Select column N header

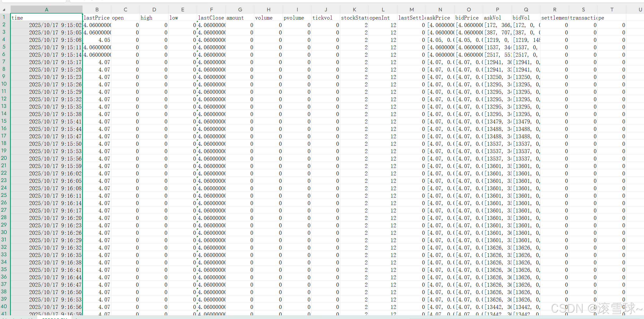pyautogui.click(x=440, y=10)
